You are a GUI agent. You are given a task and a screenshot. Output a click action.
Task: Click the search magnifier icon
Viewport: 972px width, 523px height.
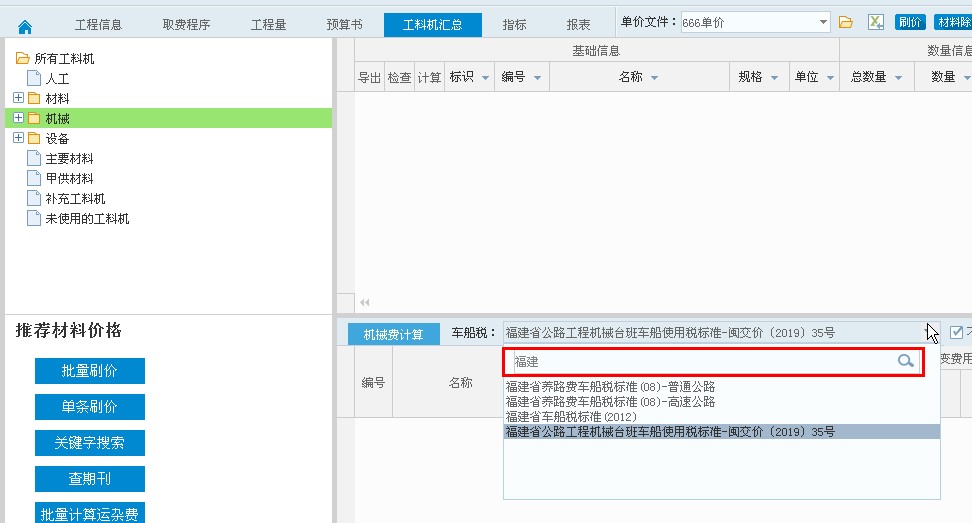click(x=906, y=361)
